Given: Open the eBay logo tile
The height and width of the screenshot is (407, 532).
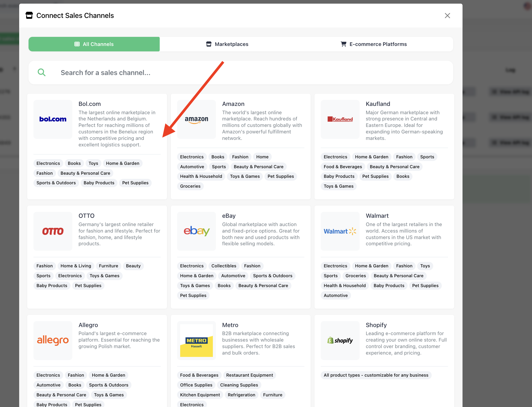Looking at the screenshot, I should (196, 231).
